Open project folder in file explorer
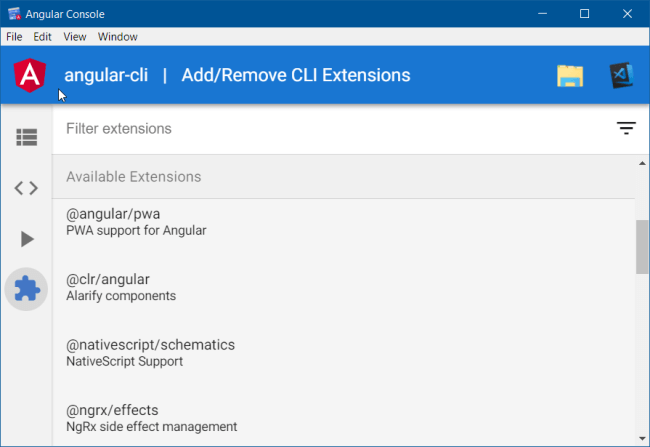 tap(570, 76)
